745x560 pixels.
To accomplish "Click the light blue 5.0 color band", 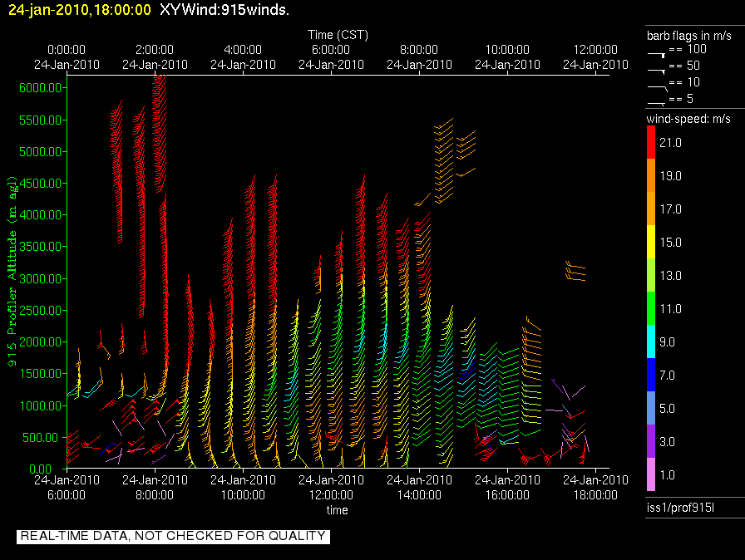I will [651, 408].
